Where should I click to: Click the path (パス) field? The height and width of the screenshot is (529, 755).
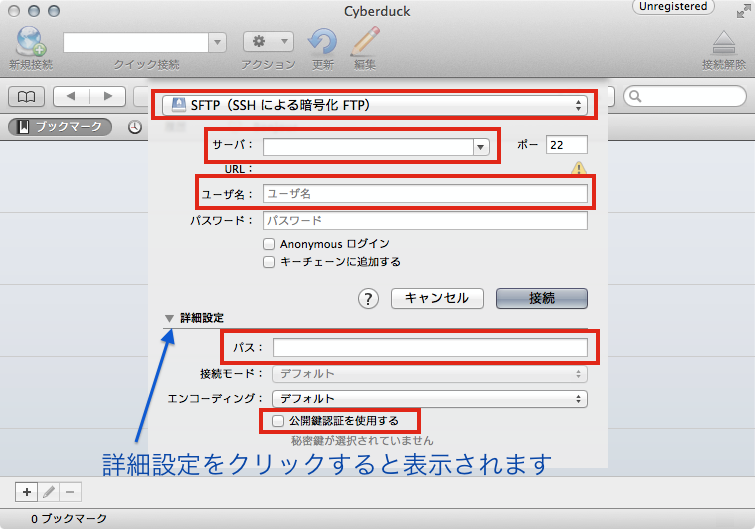(430, 347)
